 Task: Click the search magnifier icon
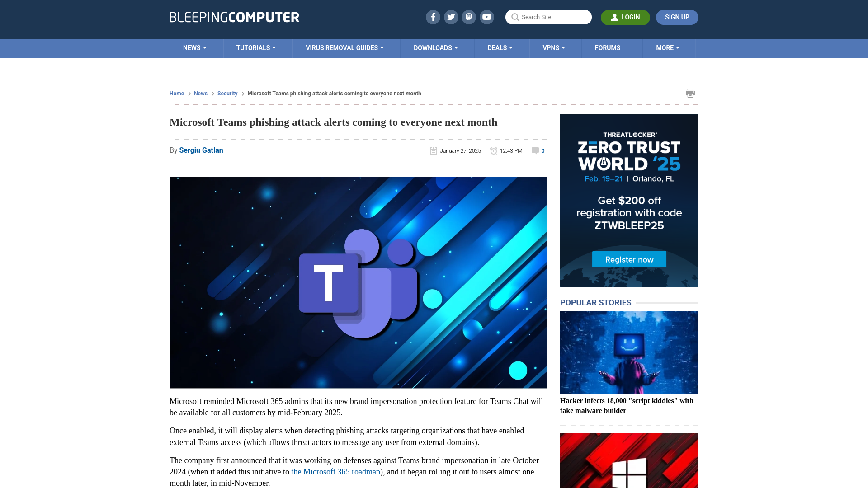click(515, 17)
